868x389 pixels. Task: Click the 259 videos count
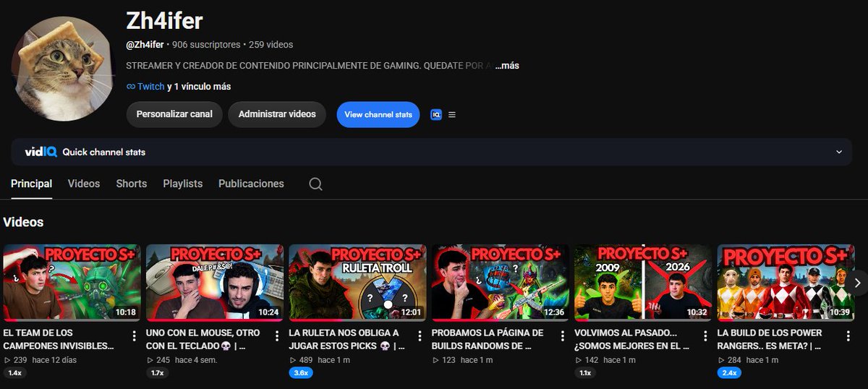tap(271, 45)
